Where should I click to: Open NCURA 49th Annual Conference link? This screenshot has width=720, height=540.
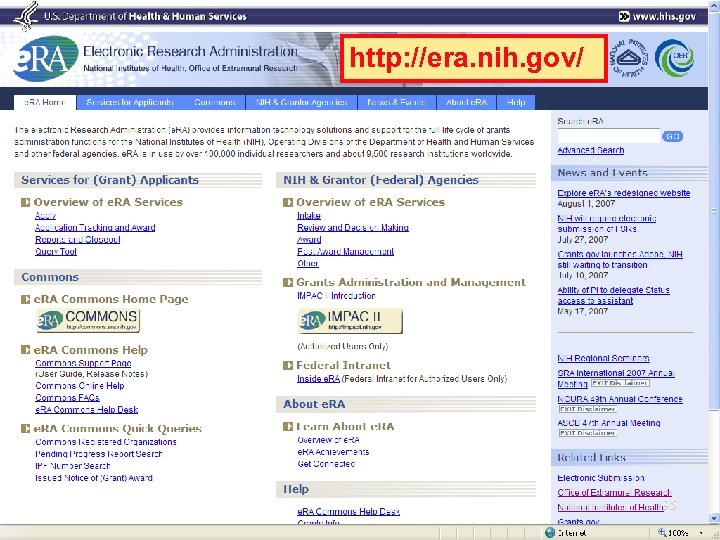click(620, 399)
